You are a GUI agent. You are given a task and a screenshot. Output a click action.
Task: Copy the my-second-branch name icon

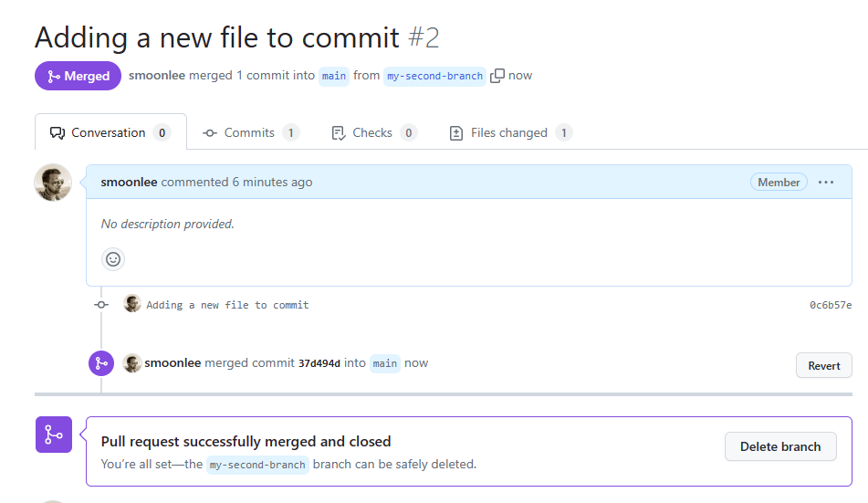pyautogui.click(x=497, y=76)
